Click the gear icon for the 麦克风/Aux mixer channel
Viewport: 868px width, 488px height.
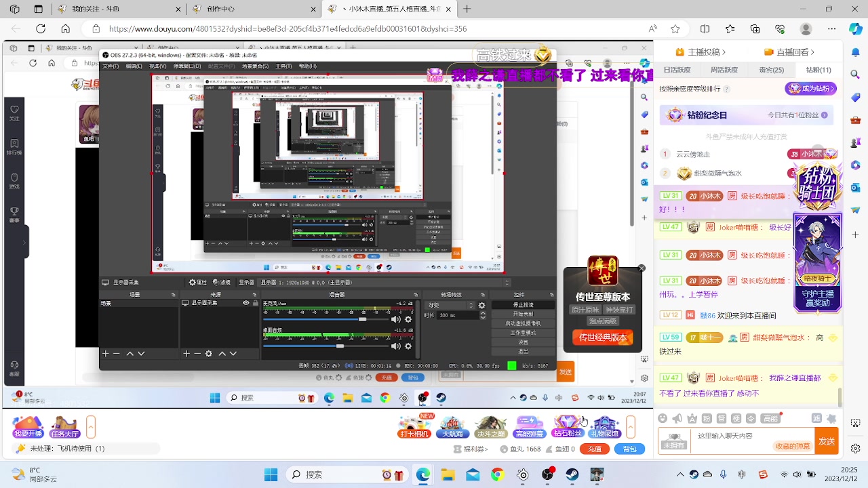click(x=408, y=319)
